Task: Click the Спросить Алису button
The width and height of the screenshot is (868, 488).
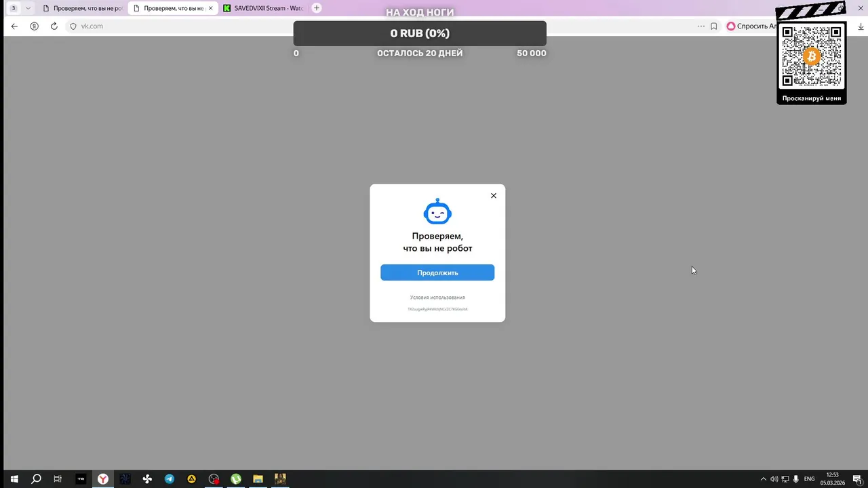Action: (x=751, y=26)
